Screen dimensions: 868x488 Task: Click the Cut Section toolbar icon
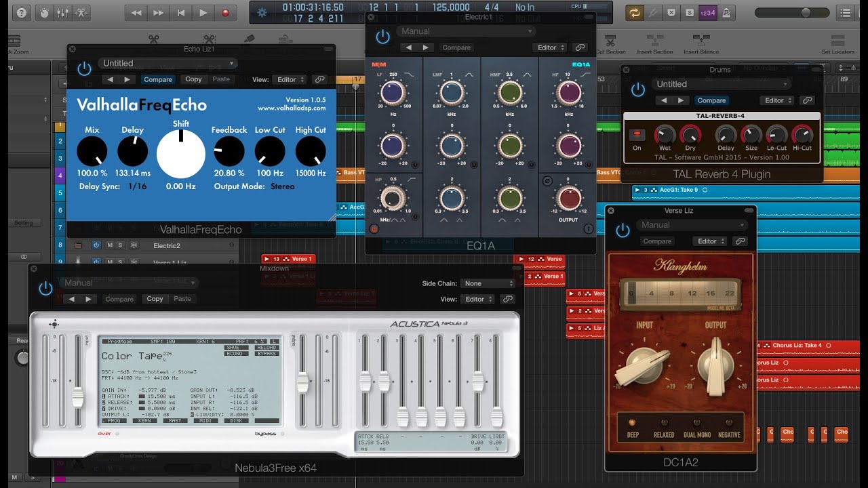610,43
